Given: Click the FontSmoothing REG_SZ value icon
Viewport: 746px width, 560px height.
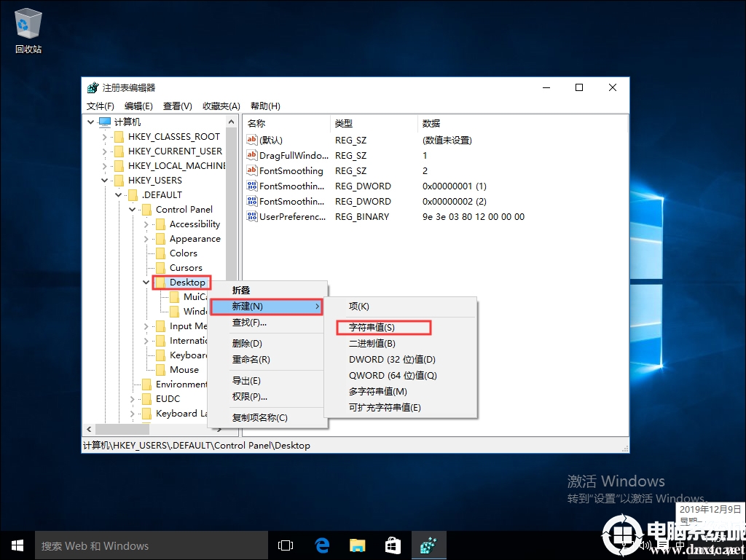Looking at the screenshot, I should [251, 170].
